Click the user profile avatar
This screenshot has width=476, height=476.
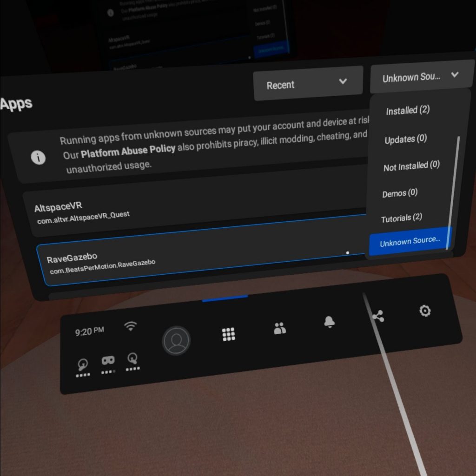pyautogui.click(x=176, y=340)
